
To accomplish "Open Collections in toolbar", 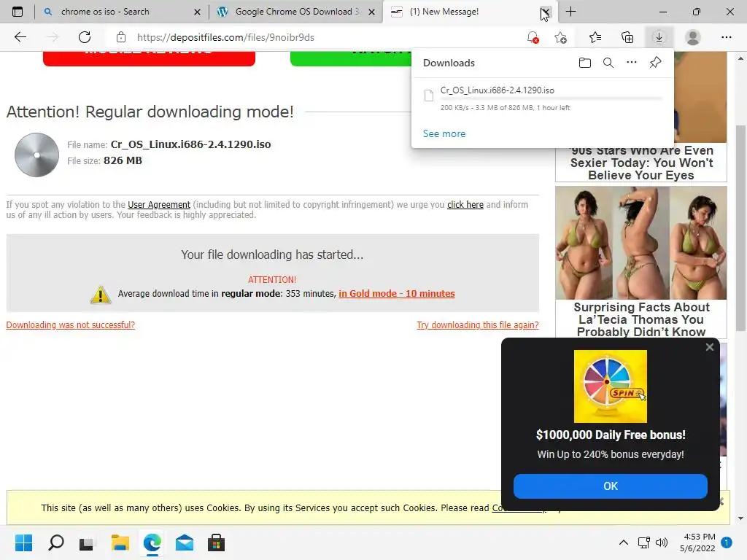I will (627, 37).
